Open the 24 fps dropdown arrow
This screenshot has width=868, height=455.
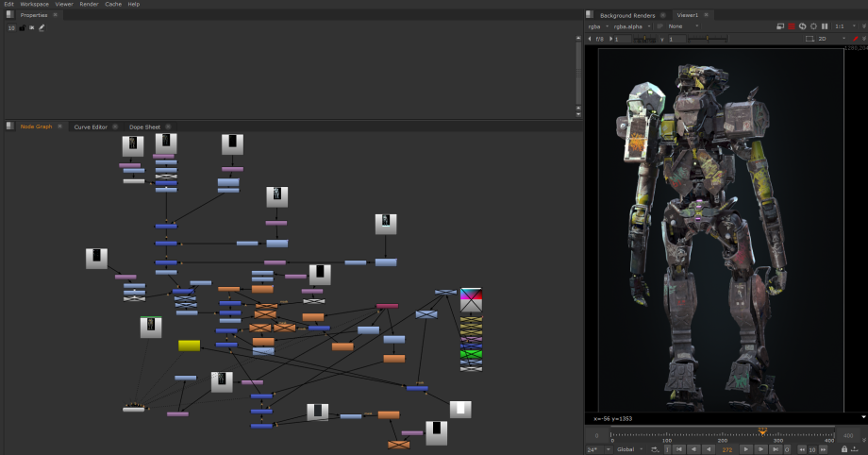[608, 449]
